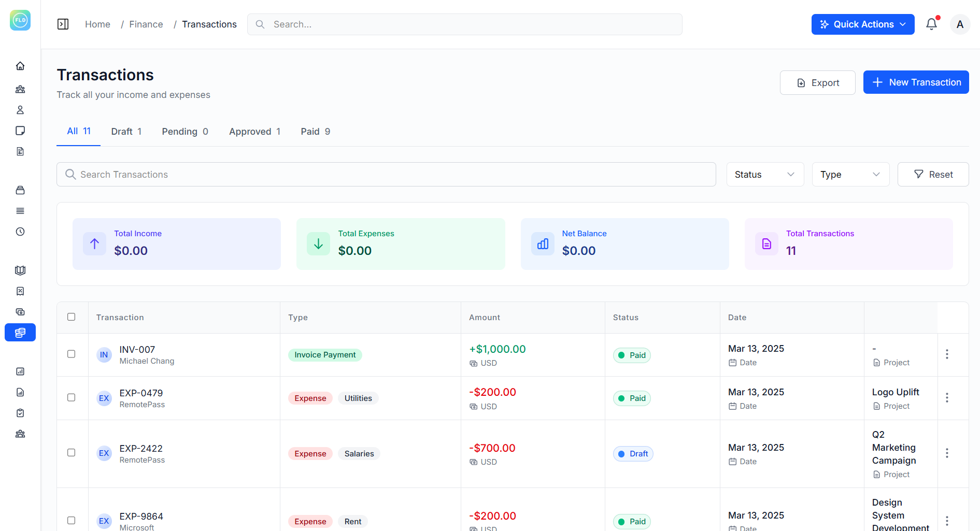Switch to the Pending tab
980x531 pixels.
(185, 132)
